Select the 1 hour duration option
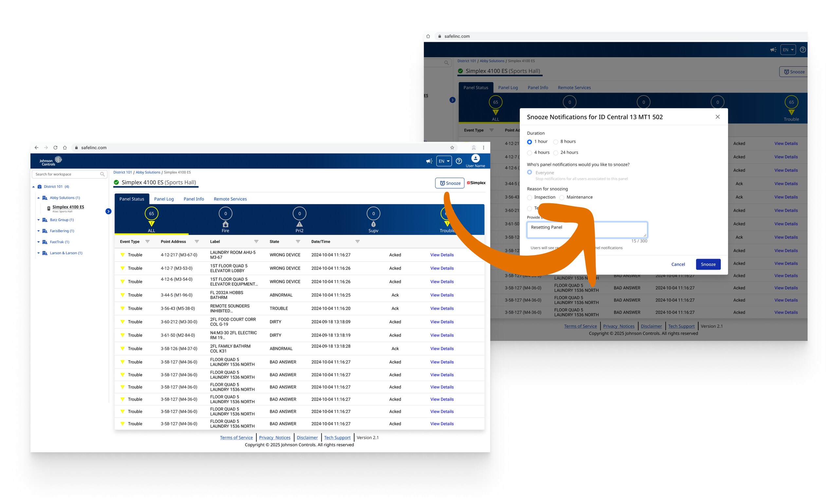The width and height of the screenshot is (838, 504). pos(529,142)
